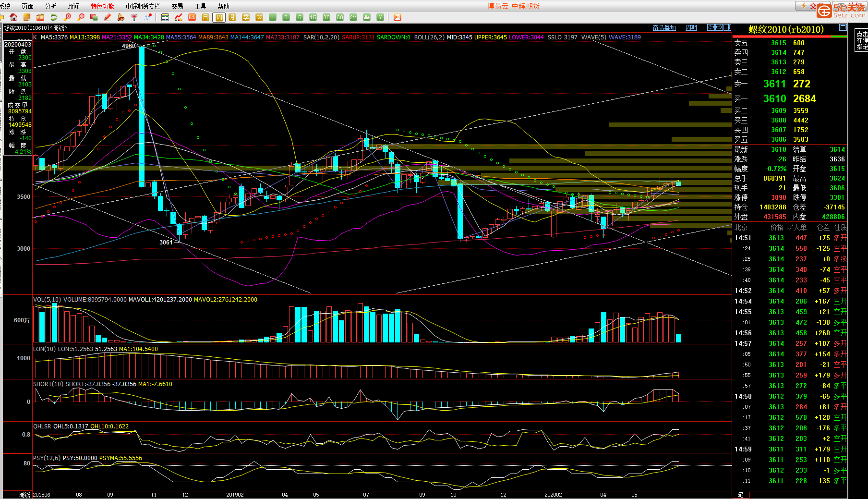868x499 pixels.
Task: Click the LON(10) indicator label
Action: coord(45,349)
